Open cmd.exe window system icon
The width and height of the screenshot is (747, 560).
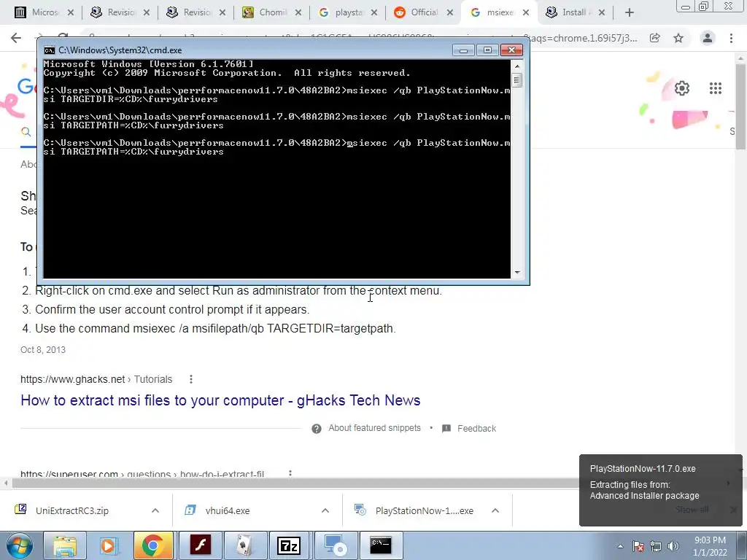pyautogui.click(x=49, y=50)
